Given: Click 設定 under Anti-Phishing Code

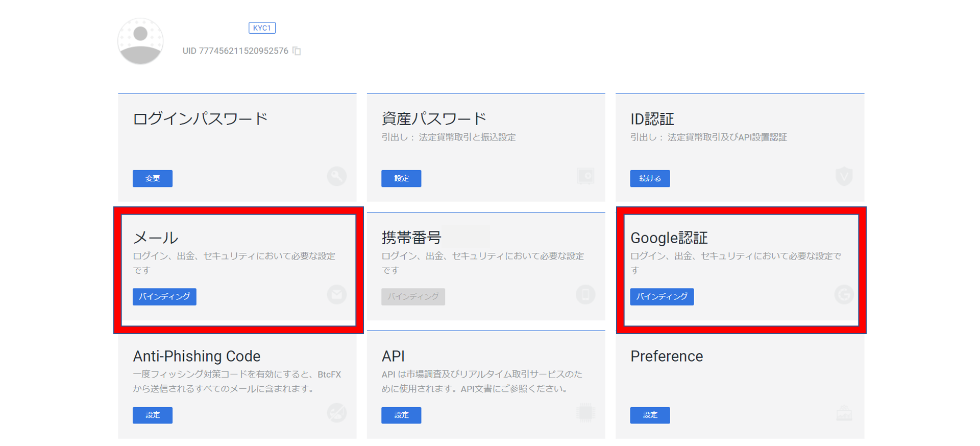Looking at the screenshot, I should click(x=153, y=415).
